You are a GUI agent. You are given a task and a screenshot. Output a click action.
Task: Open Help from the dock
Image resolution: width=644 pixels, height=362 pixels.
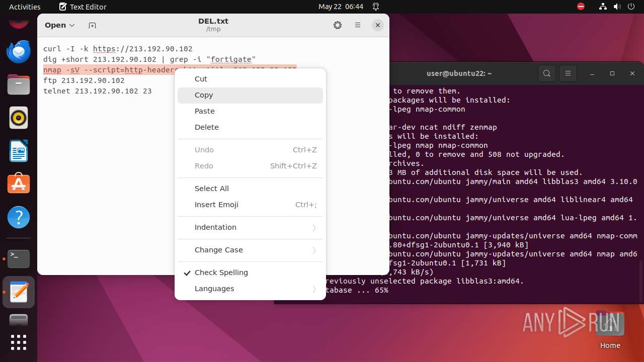pos(19,217)
